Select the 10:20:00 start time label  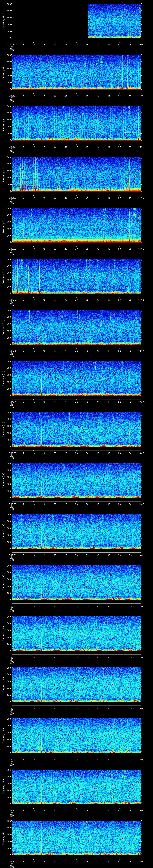pyautogui.click(x=12, y=606)
